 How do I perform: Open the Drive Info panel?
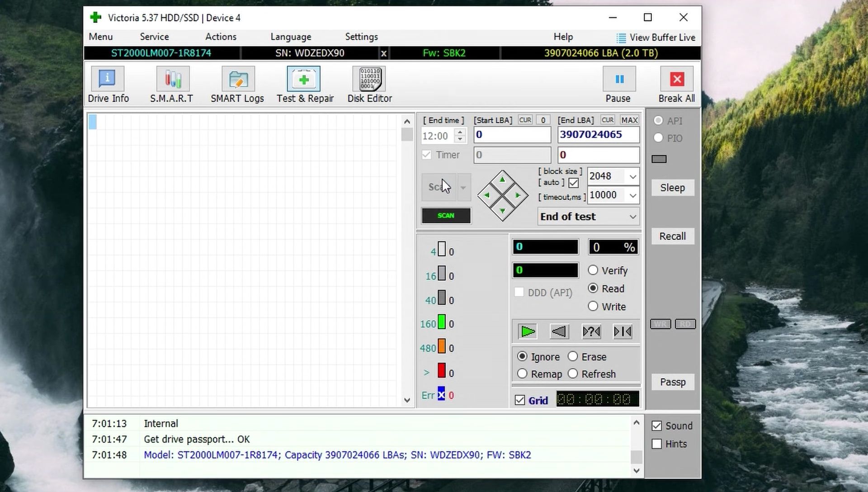point(108,85)
